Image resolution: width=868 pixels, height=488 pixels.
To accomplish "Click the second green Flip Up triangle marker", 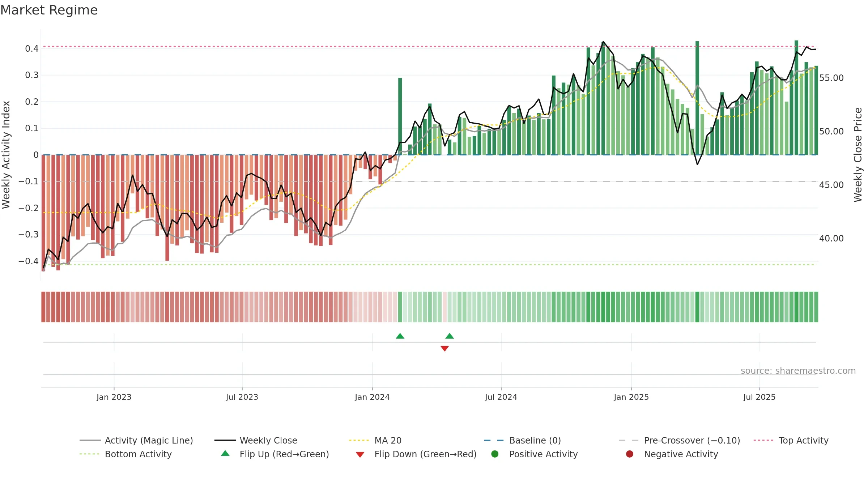I will pos(450,336).
